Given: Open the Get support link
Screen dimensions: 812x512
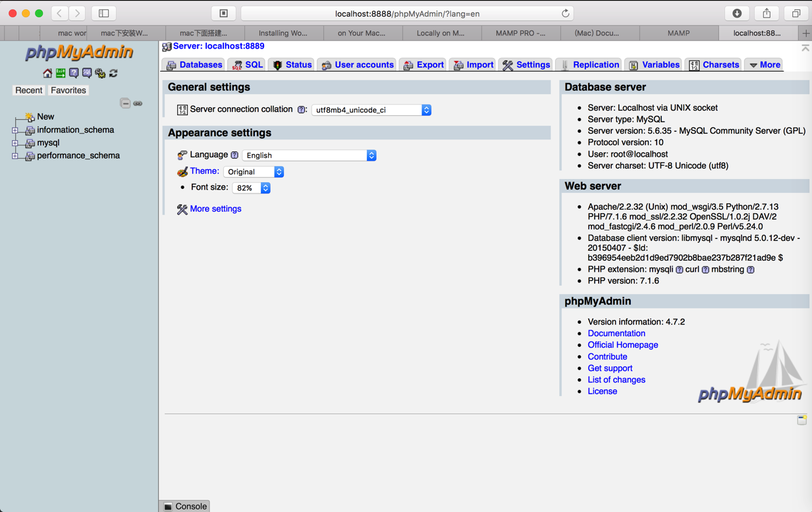Looking at the screenshot, I should [x=610, y=369].
